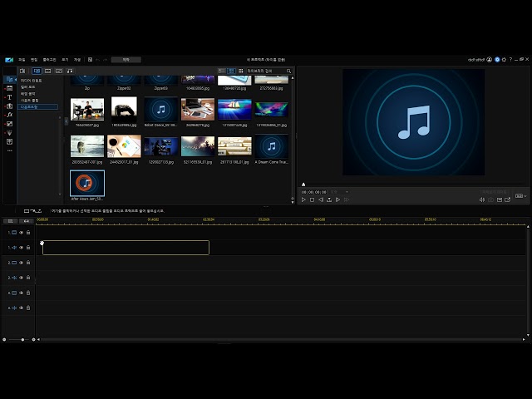The width and height of the screenshot is (532, 399).
Task: Step to the next frame in preview
Action: [x=337, y=199]
